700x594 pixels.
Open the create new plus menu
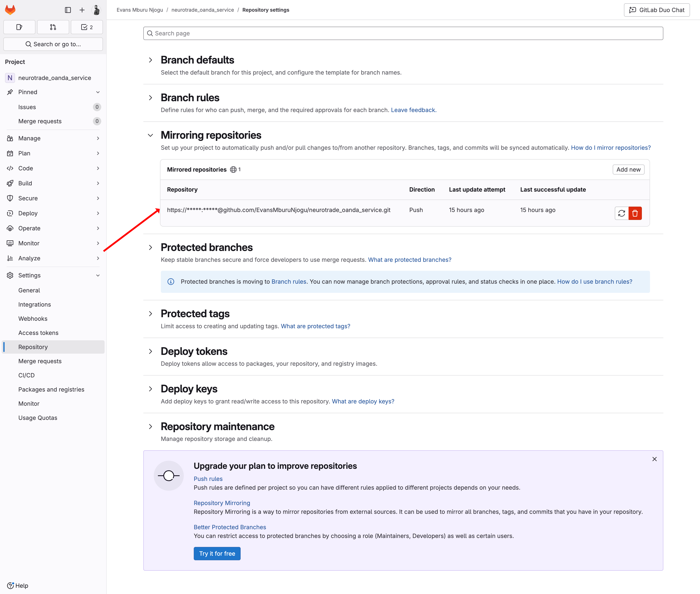pos(82,10)
